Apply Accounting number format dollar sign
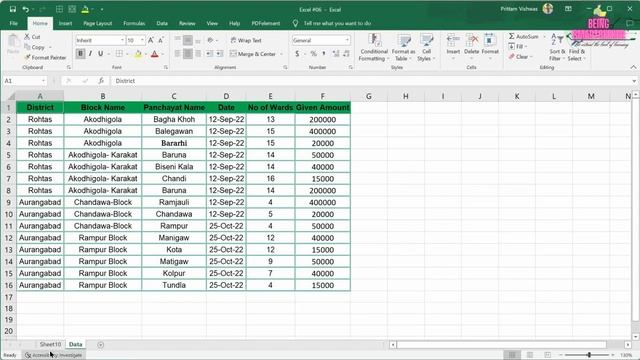 point(297,54)
